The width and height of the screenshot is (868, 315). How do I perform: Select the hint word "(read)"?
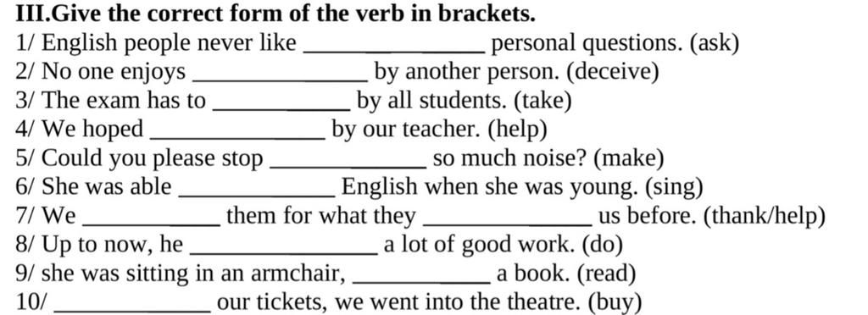[x=606, y=273]
